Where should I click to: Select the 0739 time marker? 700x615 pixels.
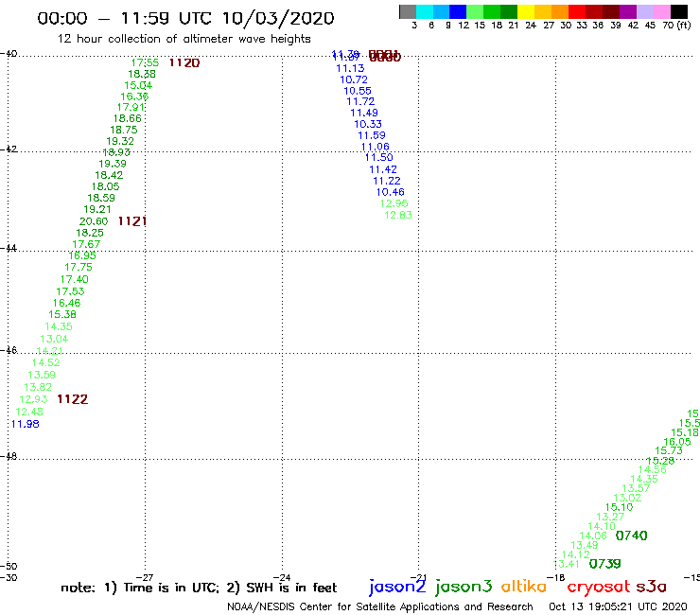[604, 564]
